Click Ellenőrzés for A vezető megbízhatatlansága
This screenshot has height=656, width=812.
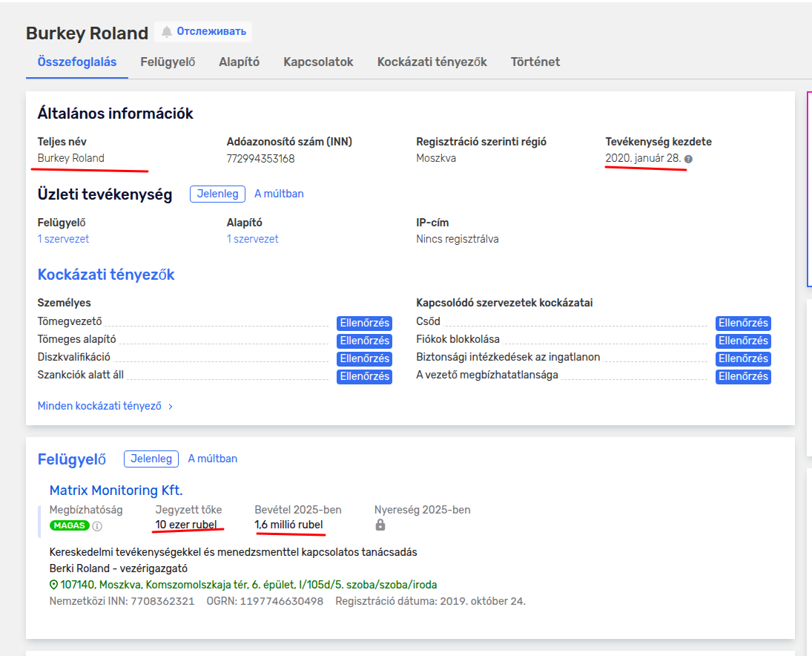(x=743, y=376)
